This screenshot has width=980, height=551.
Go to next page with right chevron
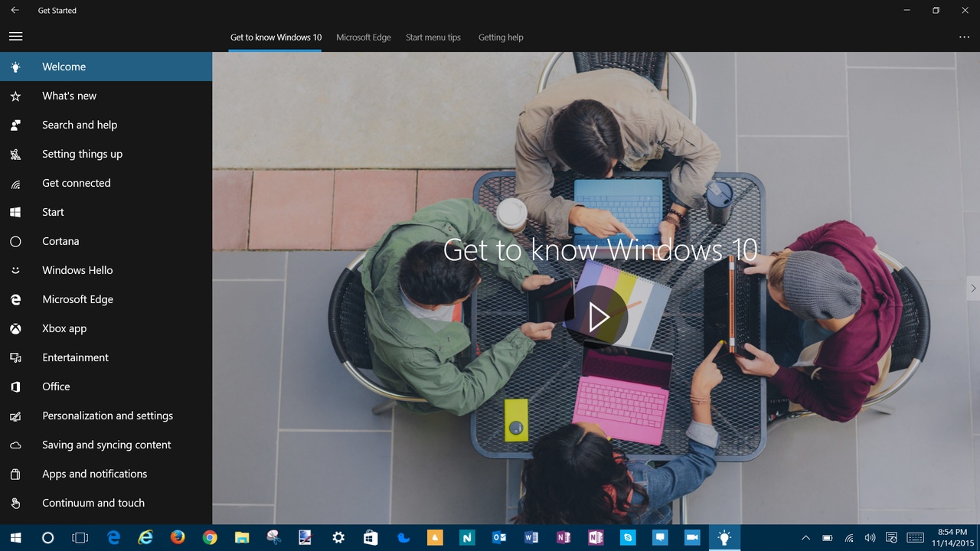[973, 289]
